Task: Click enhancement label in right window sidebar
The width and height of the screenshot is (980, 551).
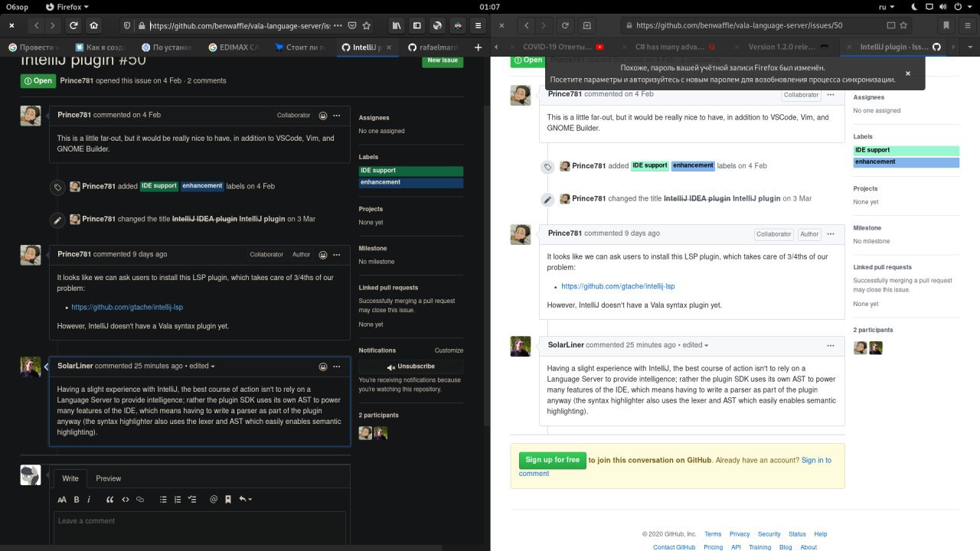Action: coord(906,162)
